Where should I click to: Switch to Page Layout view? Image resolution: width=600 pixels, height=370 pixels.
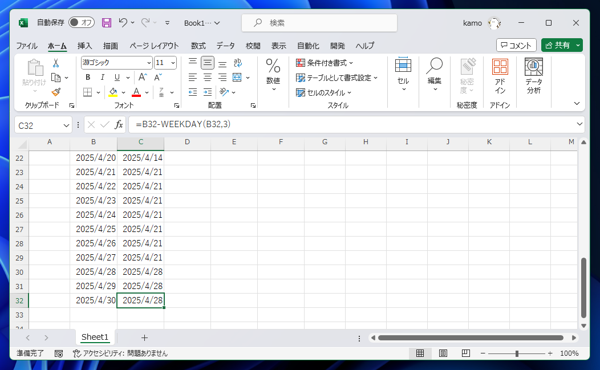click(443, 353)
